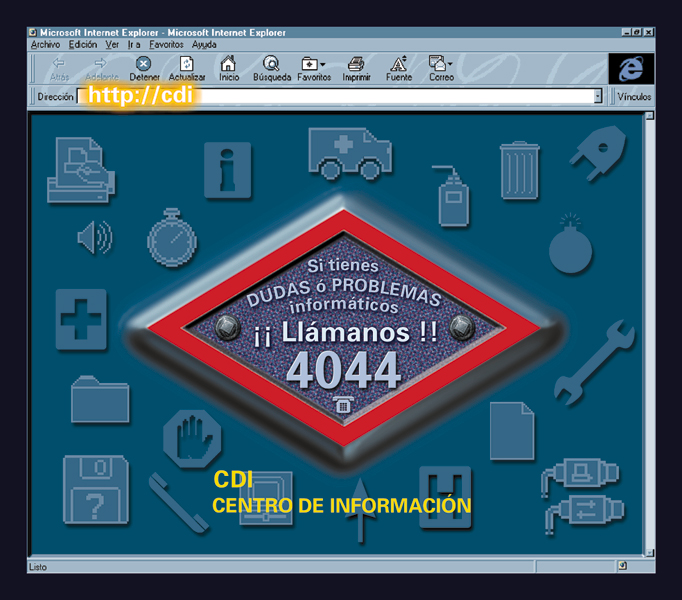Click the Vínculos links bar button
Image resolution: width=682 pixels, height=600 pixels.
[x=634, y=97]
